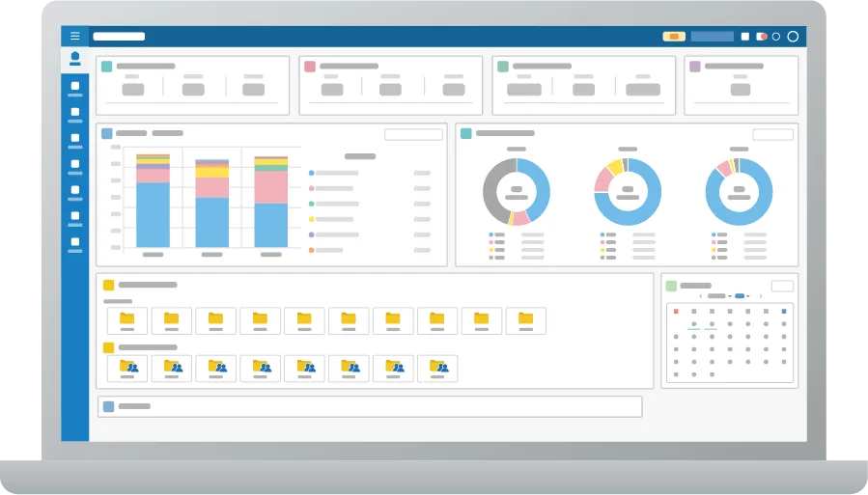Go to the previous month with the left chevron
This screenshot has width=868, height=495.
point(701,296)
